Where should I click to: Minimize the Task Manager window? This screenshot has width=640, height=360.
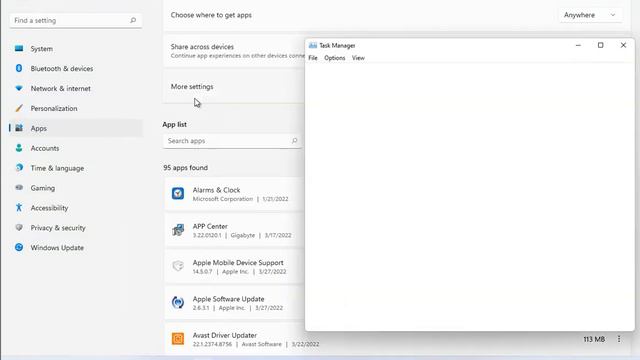click(578, 45)
